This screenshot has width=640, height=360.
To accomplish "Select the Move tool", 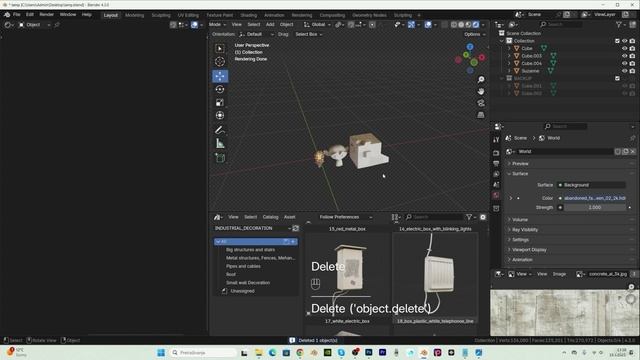I will pos(220,76).
